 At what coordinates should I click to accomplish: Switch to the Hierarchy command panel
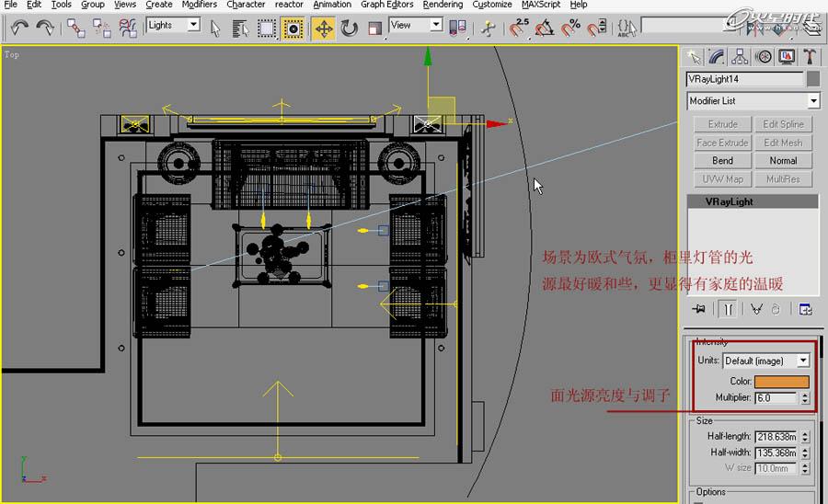[740, 56]
